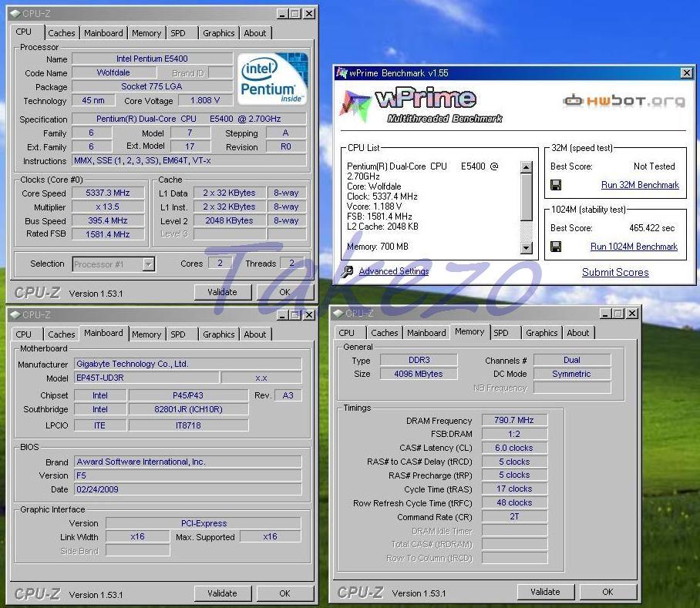
Task: Click the Model field EP45T-UD3R
Action: pos(146,378)
